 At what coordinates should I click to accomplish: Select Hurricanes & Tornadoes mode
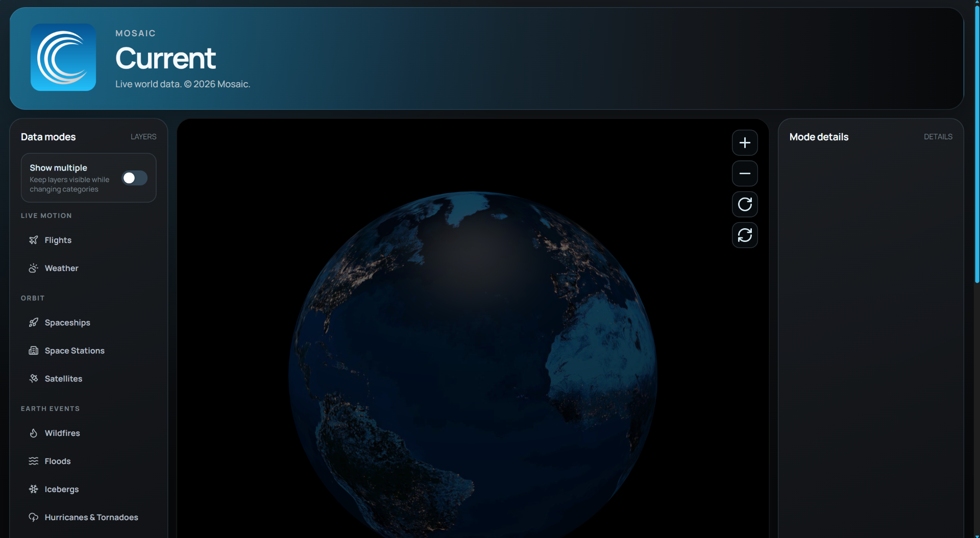pyautogui.click(x=88, y=517)
